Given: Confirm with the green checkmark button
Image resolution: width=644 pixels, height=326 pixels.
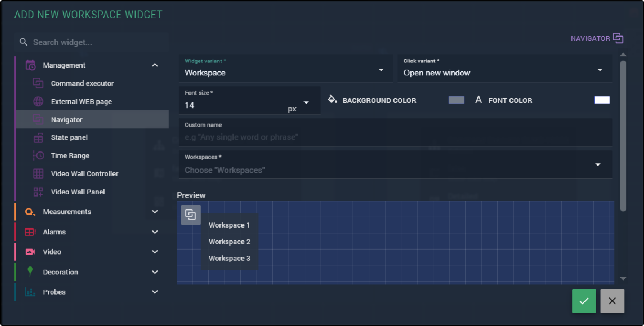Looking at the screenshot, I should [584, 301].
